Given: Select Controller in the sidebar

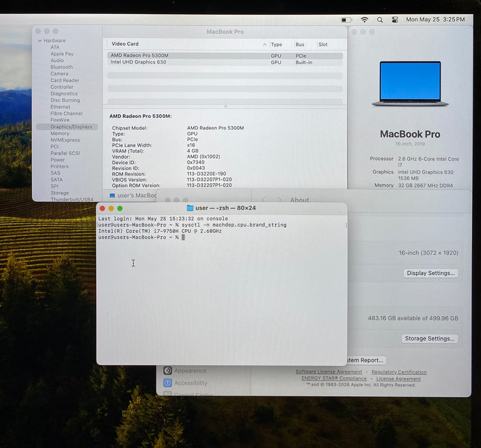Looking at the screenshot, I should coord(61,87).
